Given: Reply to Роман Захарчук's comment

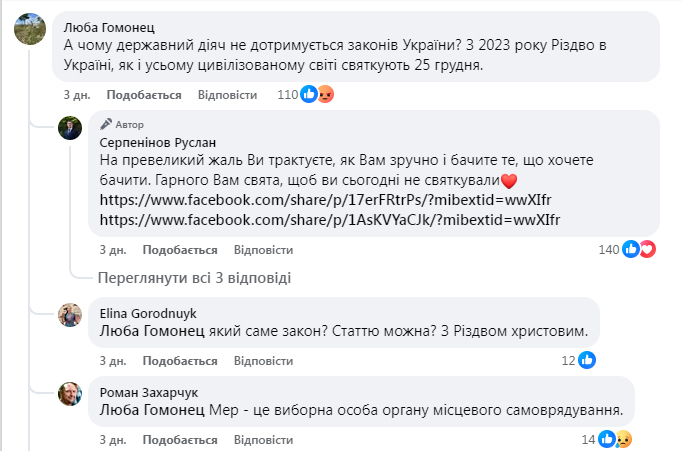Looking at the screenshot, I should point(263,439).
